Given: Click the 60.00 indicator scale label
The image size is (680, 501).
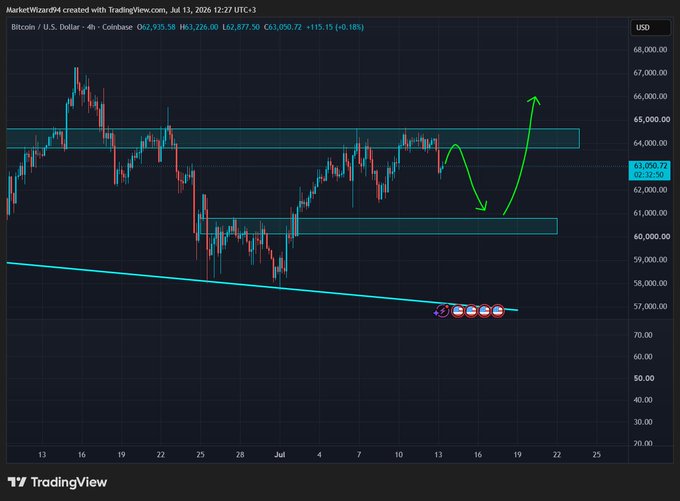Looking at the screenshot, I should (643, 357).
